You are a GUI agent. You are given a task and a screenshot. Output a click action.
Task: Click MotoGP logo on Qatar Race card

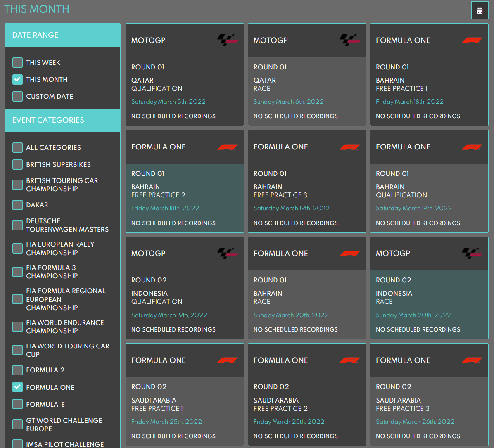point(350,40)
